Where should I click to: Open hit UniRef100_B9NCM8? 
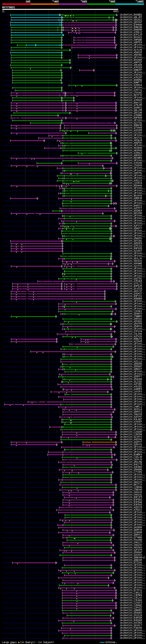131,27
